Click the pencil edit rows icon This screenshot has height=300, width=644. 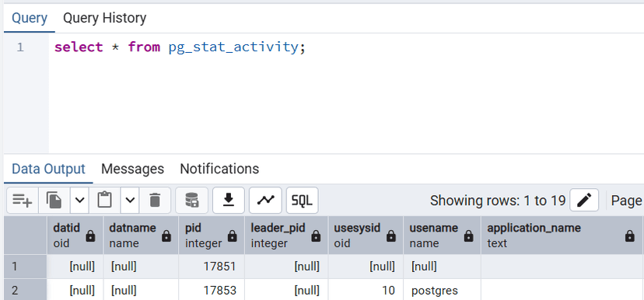[x=584, y=201]
